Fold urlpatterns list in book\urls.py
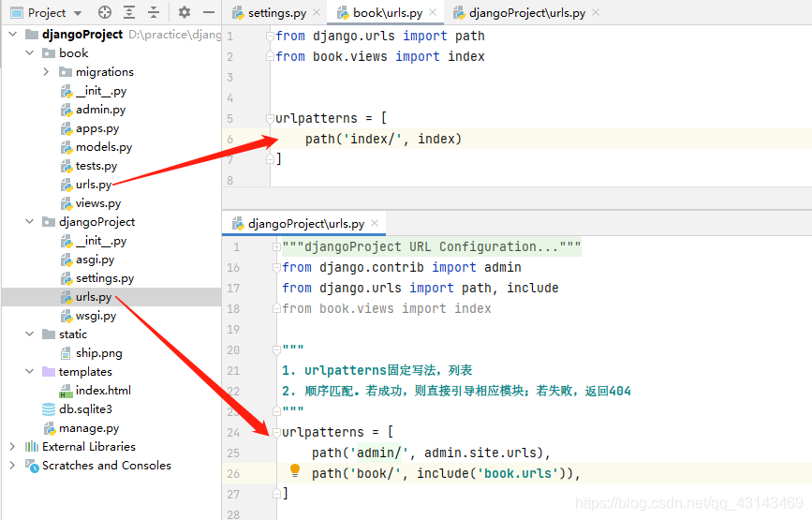812x520 pixels. (x=270, y=119)
